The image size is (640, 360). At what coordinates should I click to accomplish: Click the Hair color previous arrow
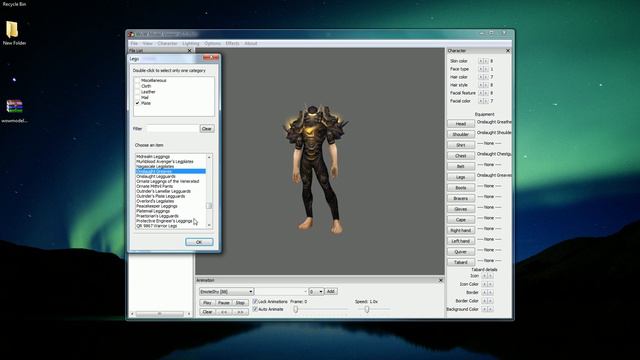click(x=480, y=77)
